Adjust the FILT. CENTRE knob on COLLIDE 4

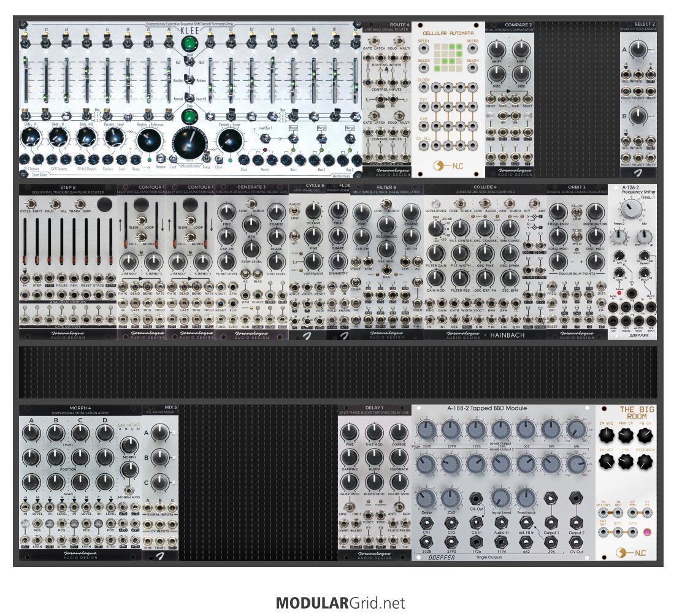(x=460, y=228)
